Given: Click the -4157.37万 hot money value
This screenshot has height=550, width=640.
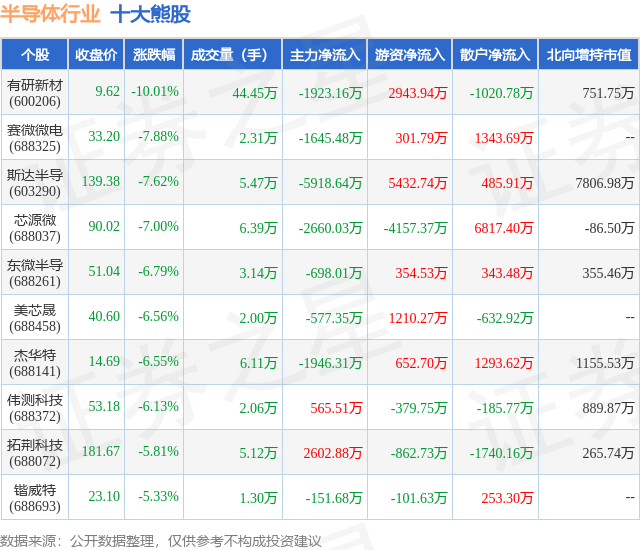Looking at the screenshot, I should tap(415, 228).
